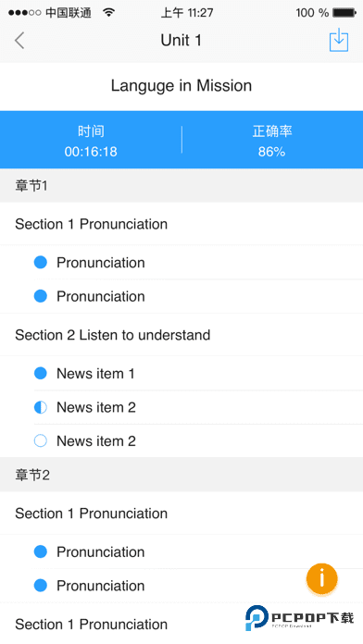Tap the Unit 1 title
Viewport: 363px width, 644px height.
pos(181,41)
